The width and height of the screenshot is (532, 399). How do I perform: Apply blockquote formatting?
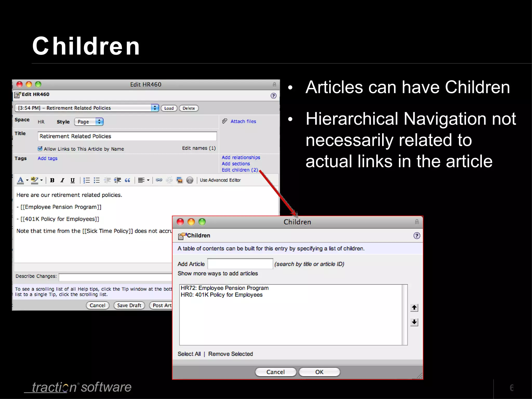click(x=127, y=180)
